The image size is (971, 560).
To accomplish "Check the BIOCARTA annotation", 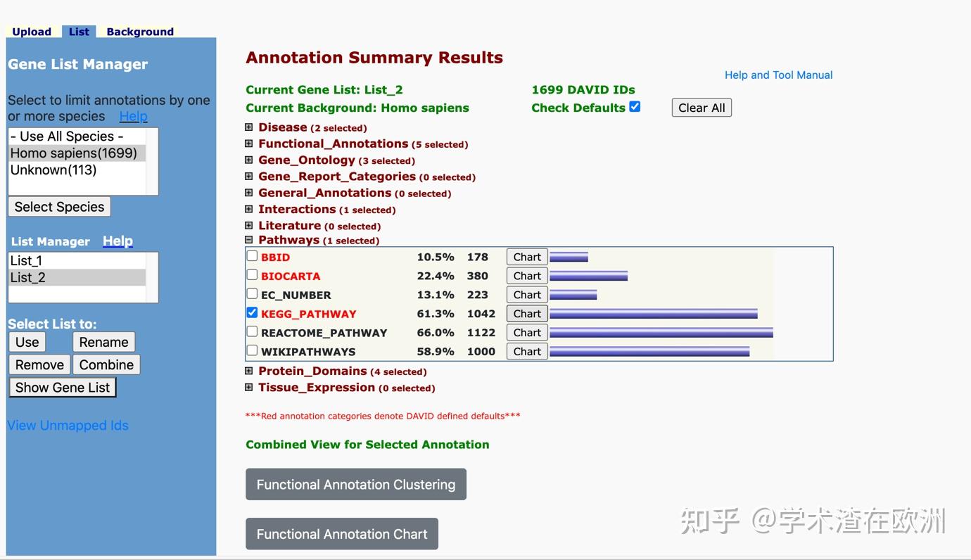I will pos(252,274).
